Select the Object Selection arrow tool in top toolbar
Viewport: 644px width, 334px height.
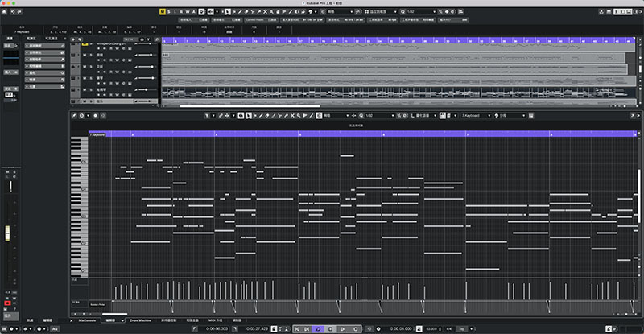coord(227,12)
